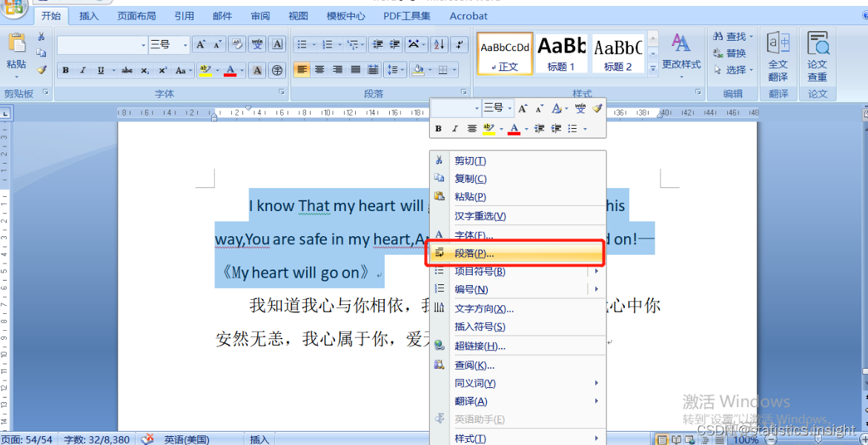Click Clear Formatting eraser icon in ribbon
The width and height of the screenshot is (868, 445).
tap(237, 44)
